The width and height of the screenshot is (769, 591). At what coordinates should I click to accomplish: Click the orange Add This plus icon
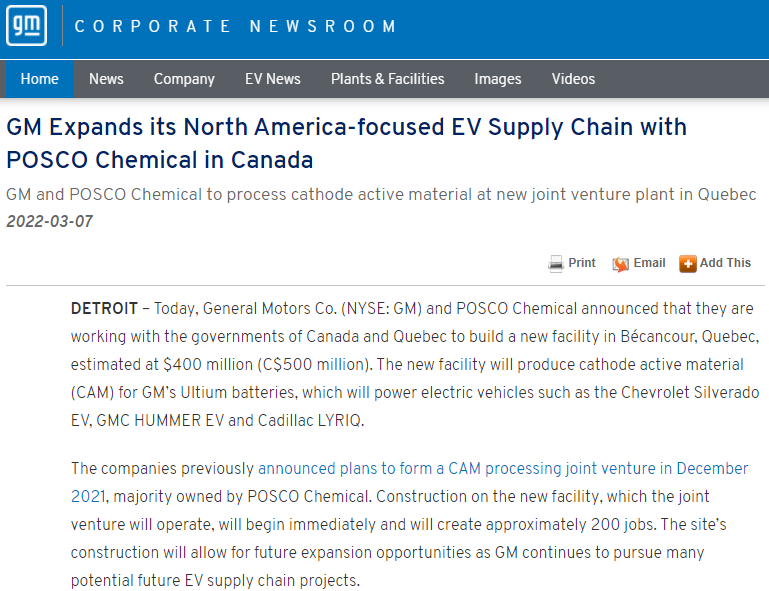pos(688,264)
